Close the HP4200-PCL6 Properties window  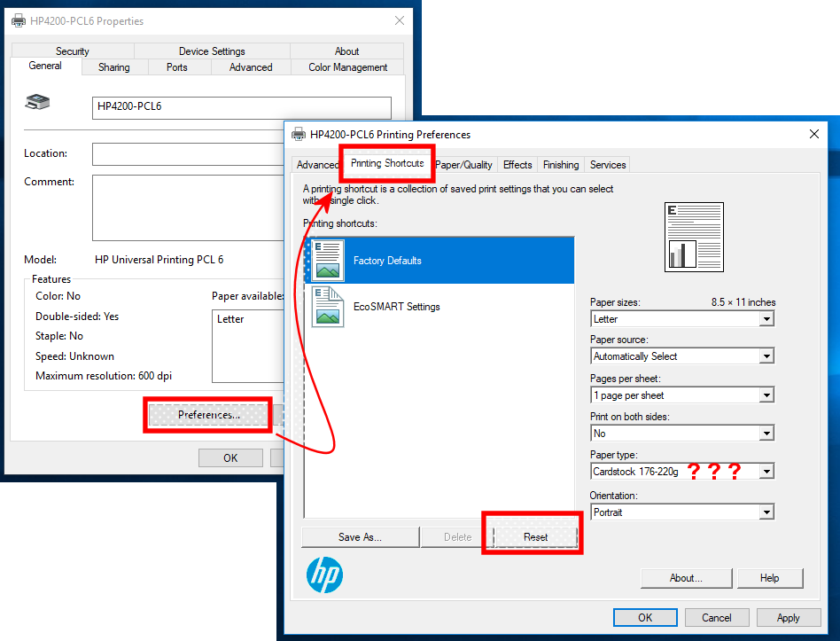399,20
